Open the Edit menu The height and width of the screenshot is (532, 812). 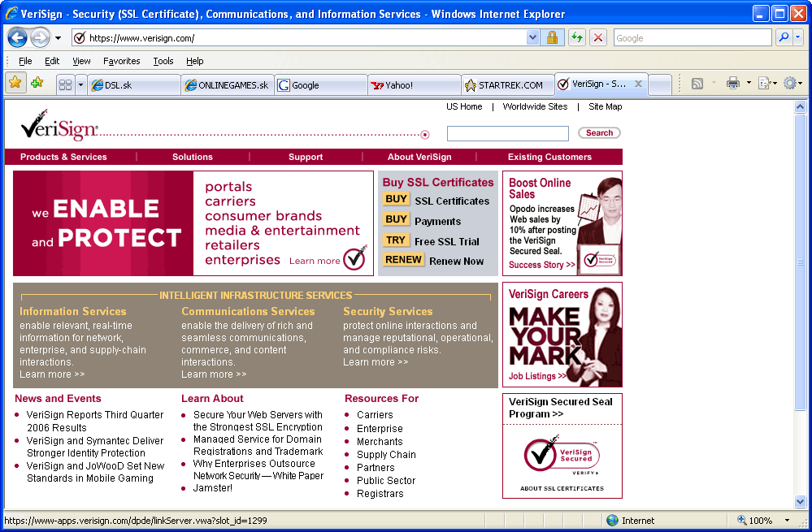click(52, 61)
